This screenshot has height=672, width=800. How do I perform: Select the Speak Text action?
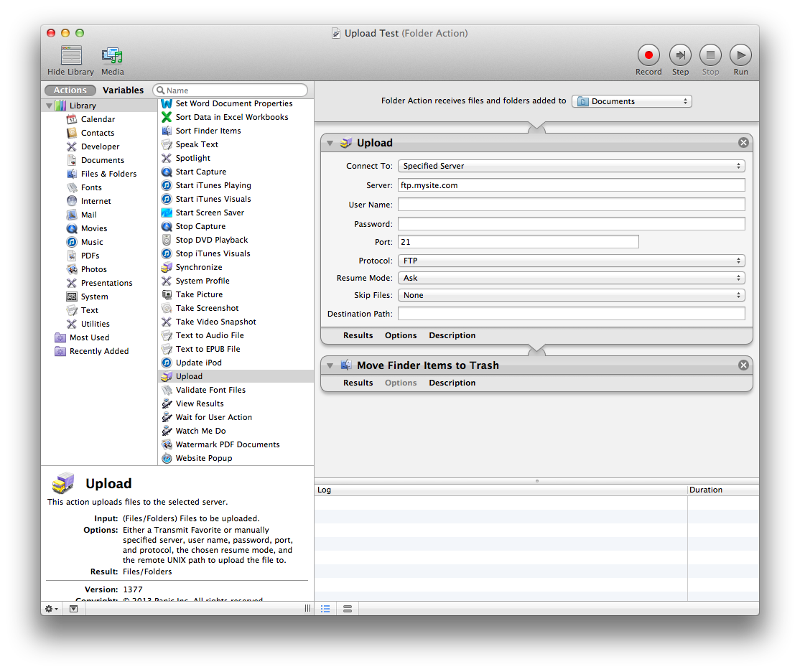pos(197,145)
